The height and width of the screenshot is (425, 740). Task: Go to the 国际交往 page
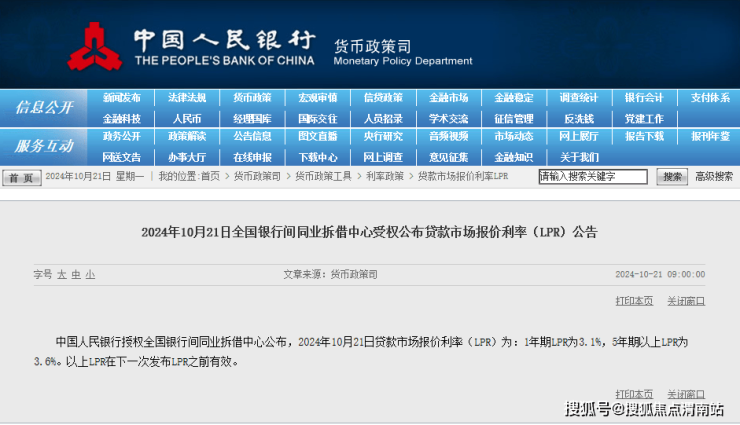point(318,119)
